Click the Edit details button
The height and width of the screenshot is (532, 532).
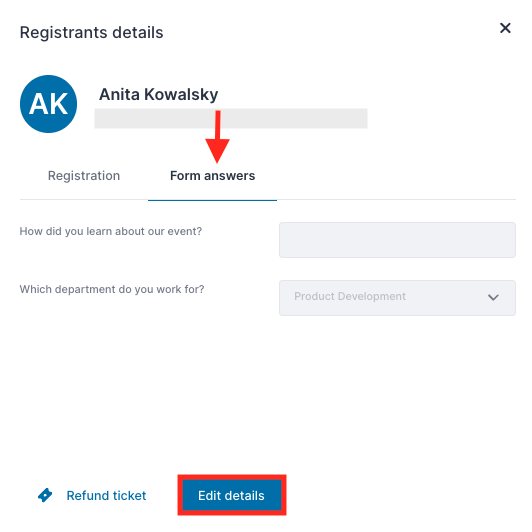coord(232,495)
